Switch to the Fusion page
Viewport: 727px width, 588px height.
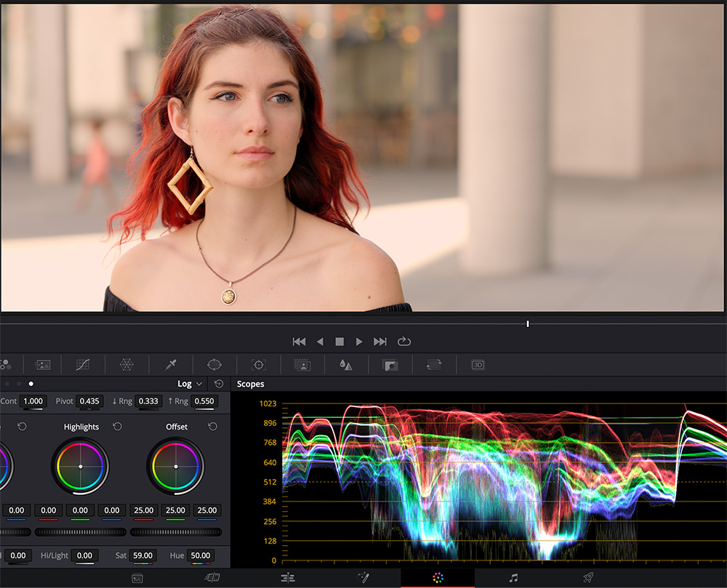pyautogui.click(x=363, y=578)
